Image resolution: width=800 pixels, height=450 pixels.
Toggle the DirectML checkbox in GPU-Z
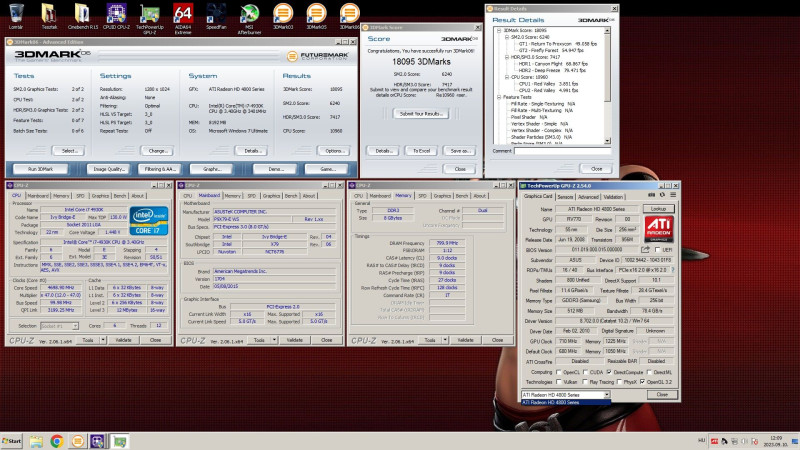pyautogui.click(x=649, y=372)
